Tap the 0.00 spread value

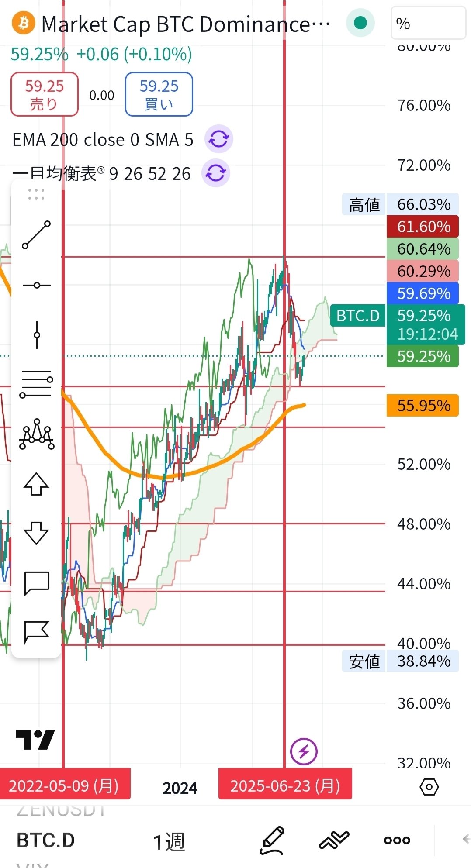tap(101, 95)
